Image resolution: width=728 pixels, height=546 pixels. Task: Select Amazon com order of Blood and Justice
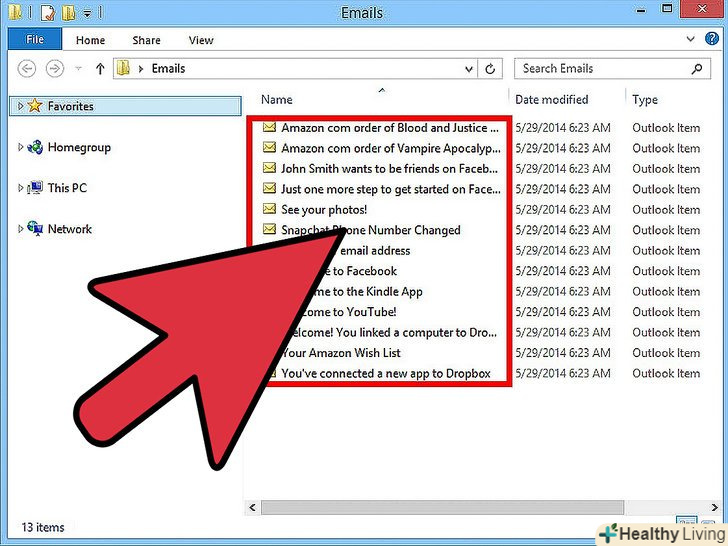(x=390, y=128)
